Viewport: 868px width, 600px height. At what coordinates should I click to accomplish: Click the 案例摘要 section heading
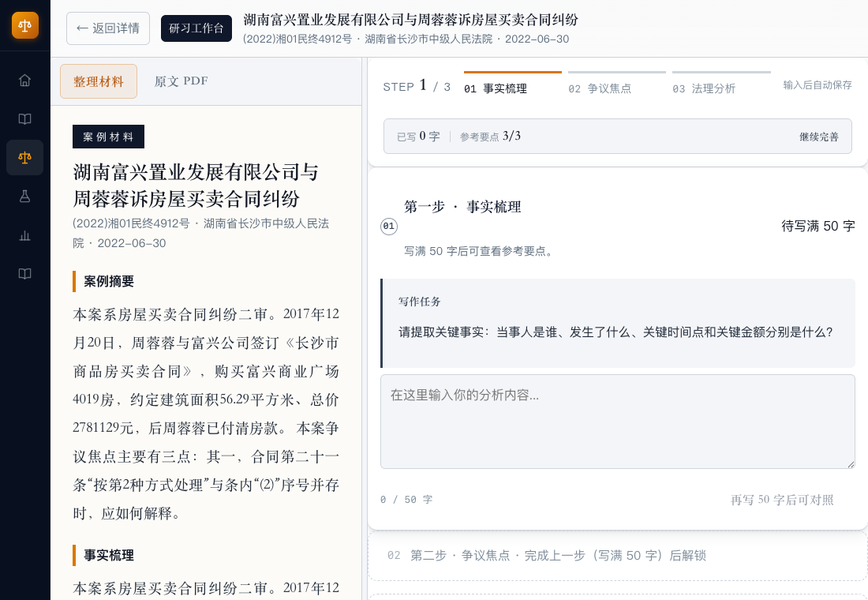109,281
